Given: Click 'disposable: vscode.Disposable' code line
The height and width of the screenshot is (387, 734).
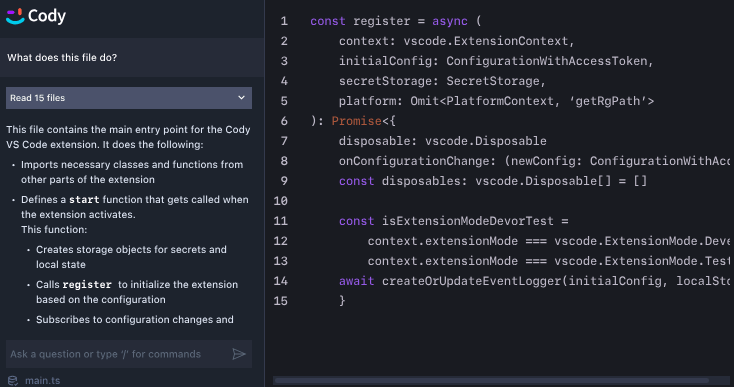Looking at the screenshot, I should point(442,141).
